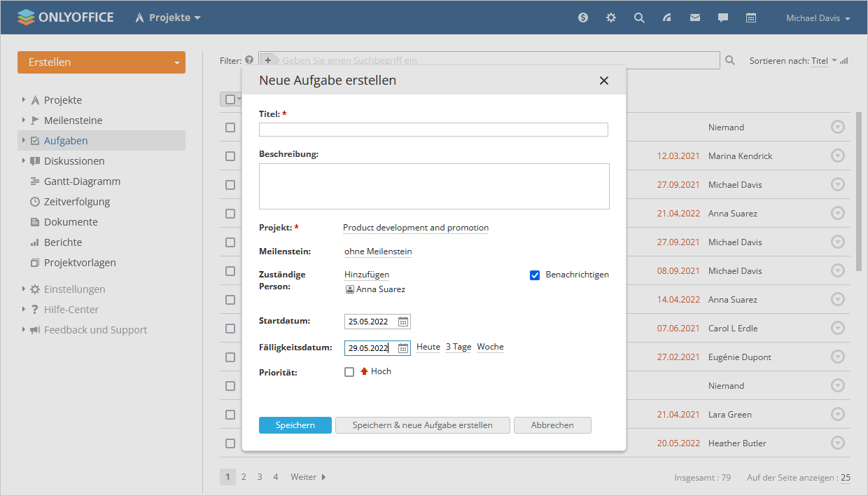Select the task row of Carol L Erdle
This screenshot has width=868, height=496.
point(230,329)
